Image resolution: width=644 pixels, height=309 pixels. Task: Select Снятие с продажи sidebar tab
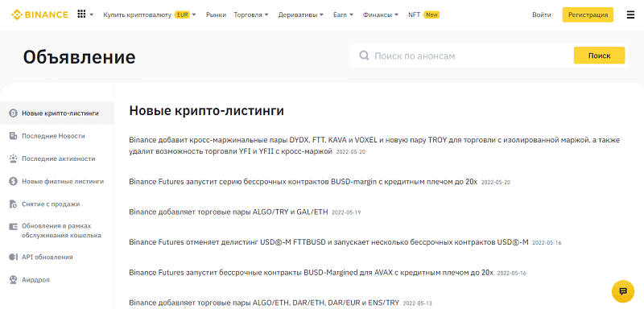coord(57,204)
